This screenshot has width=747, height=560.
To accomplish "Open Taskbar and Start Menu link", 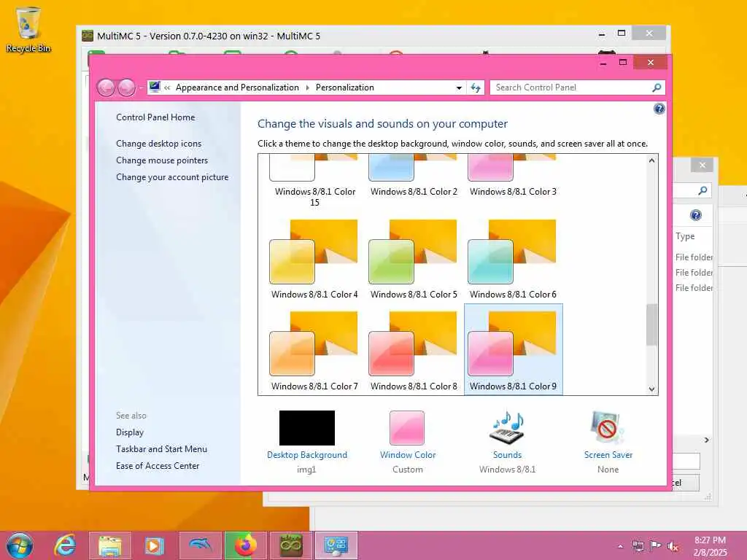I will click(x=161, y=448).
